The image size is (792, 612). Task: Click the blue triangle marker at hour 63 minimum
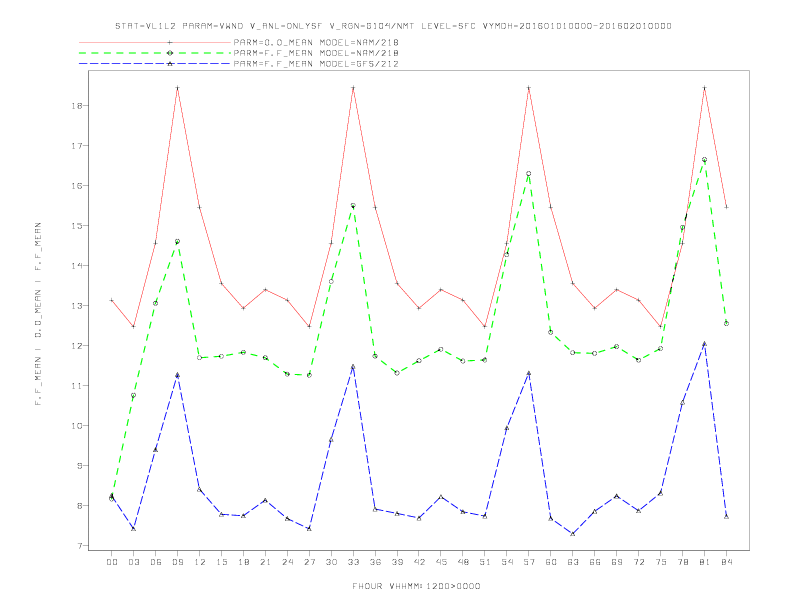coord(573,533)
